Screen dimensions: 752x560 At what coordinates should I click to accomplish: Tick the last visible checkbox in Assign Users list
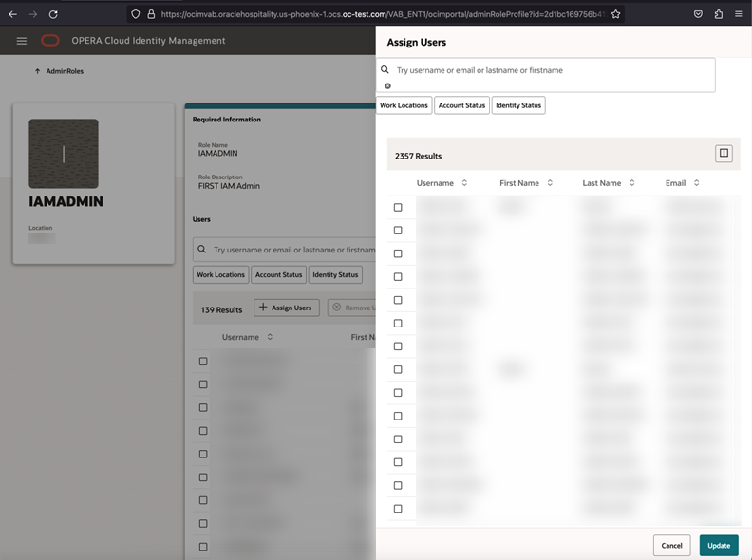pos(398,509)
